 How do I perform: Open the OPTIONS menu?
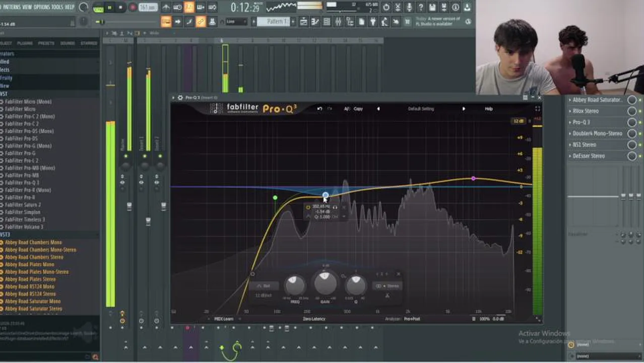tap(42, 7)
